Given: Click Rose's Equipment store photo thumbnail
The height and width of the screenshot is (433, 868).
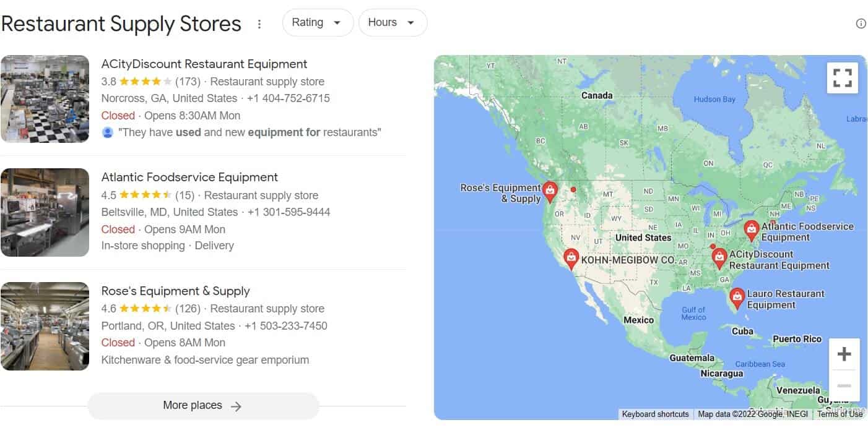Looking at the screenshot, I should click(45, 326).
